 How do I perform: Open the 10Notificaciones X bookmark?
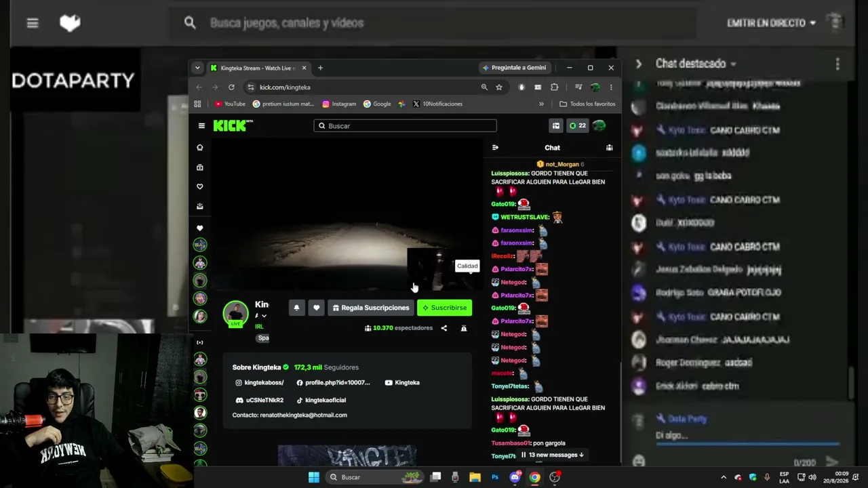437,104
